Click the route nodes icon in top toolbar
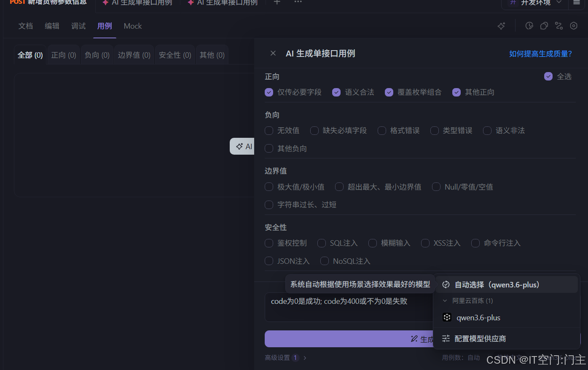 (x=559, y=26)
